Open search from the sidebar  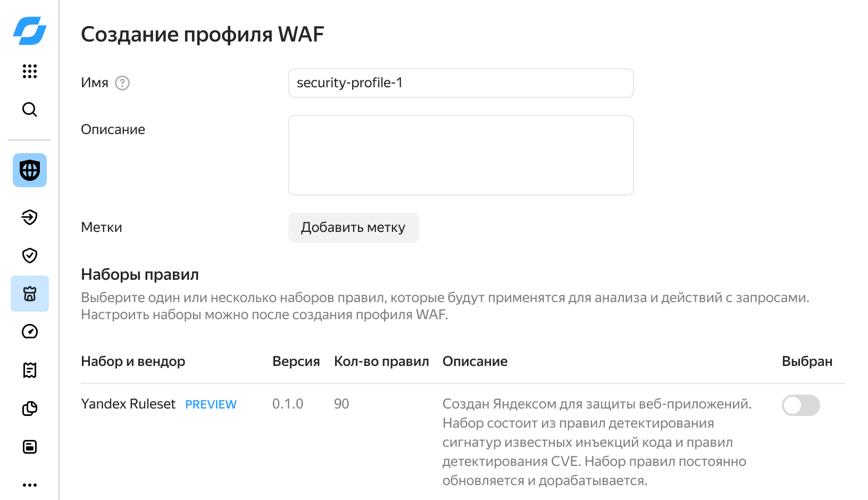pos(30,110)
